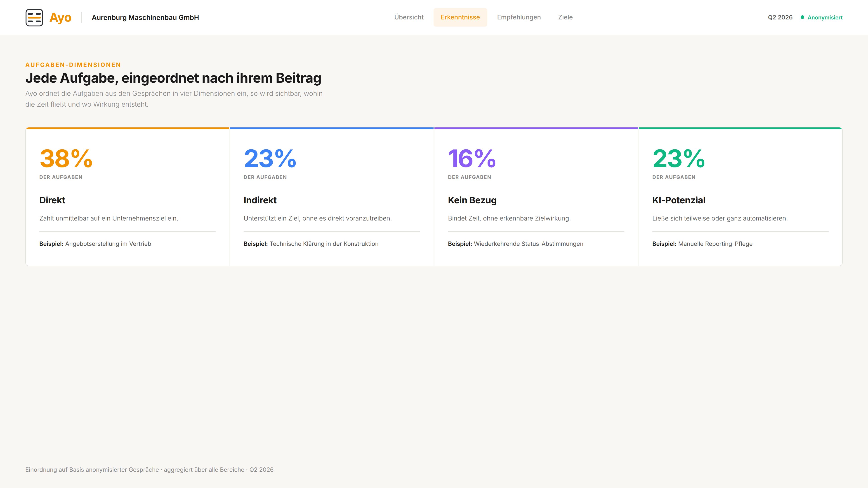
Task: Click 'Unterstützt ein Ziel, ohne es direkt voranzutreiben.'
Action: tap(317, 218)
